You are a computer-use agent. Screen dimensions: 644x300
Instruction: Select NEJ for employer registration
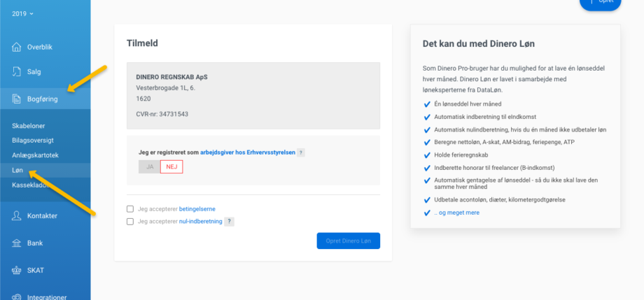click(x=171, y=166)
